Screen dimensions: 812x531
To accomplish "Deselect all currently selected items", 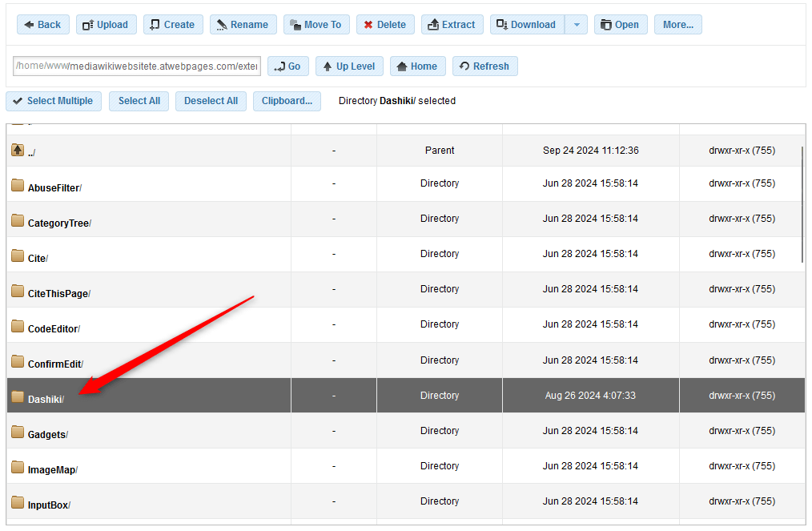I will point(211,101).
